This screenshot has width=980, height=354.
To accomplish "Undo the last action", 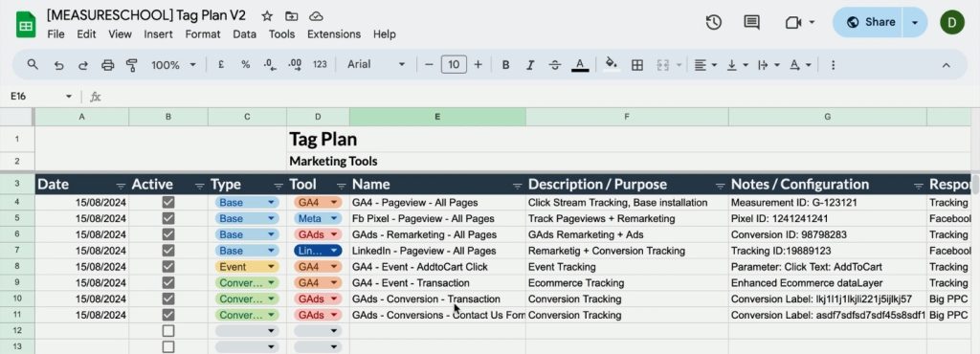I will point(58,65).
